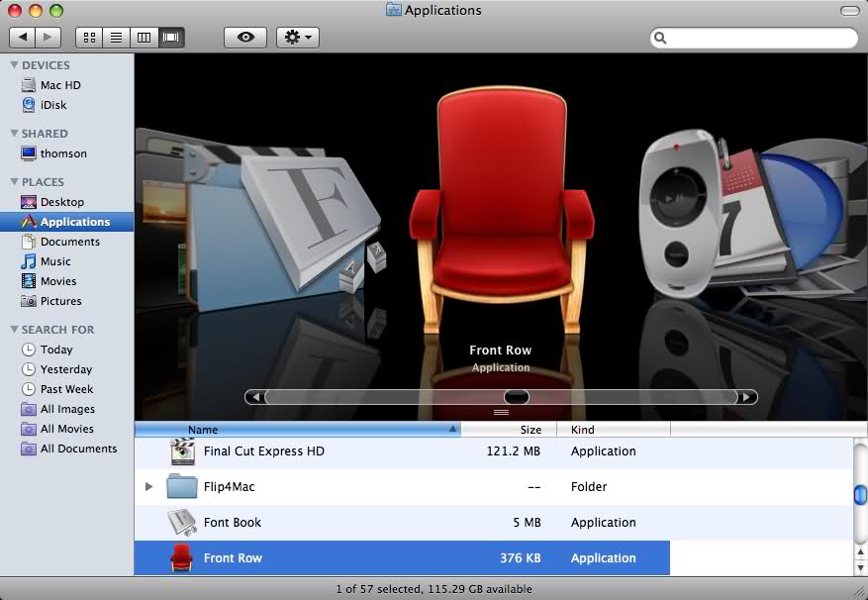868x600 pixels.
Task: Open Quick Look with the eye button
Action: coord(245,37)
